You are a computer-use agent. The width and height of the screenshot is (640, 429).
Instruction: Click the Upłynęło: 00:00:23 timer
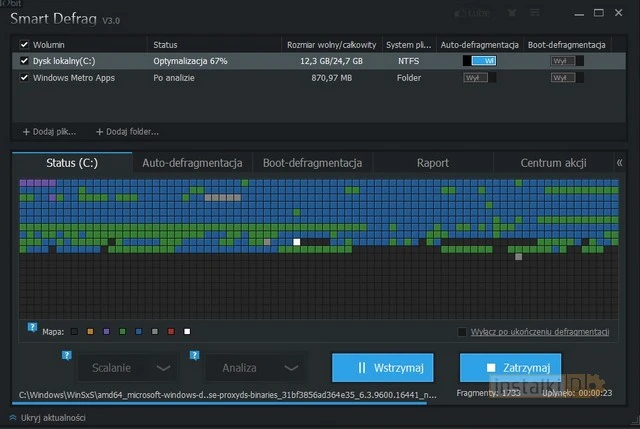tap(577, 393)
